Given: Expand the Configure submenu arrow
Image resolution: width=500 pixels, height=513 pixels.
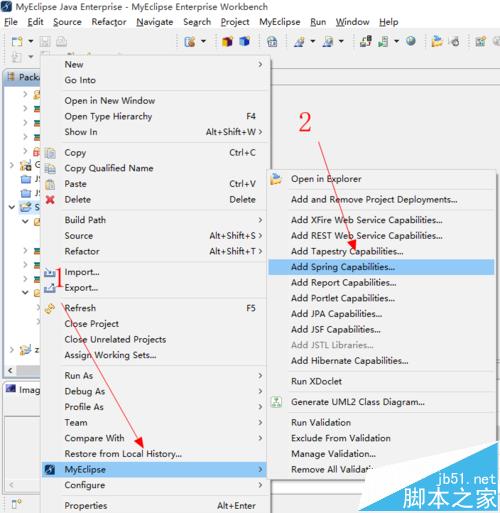Looking at the screenshot, I should coord(260,485).
